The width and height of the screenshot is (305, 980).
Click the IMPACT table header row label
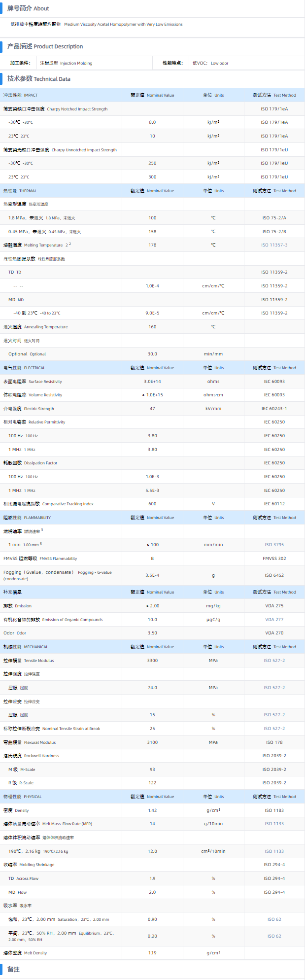coord(20,95)
